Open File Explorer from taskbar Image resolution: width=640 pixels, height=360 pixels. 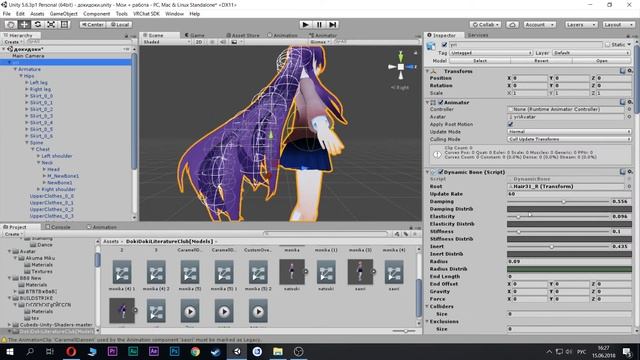coord(278,351)
